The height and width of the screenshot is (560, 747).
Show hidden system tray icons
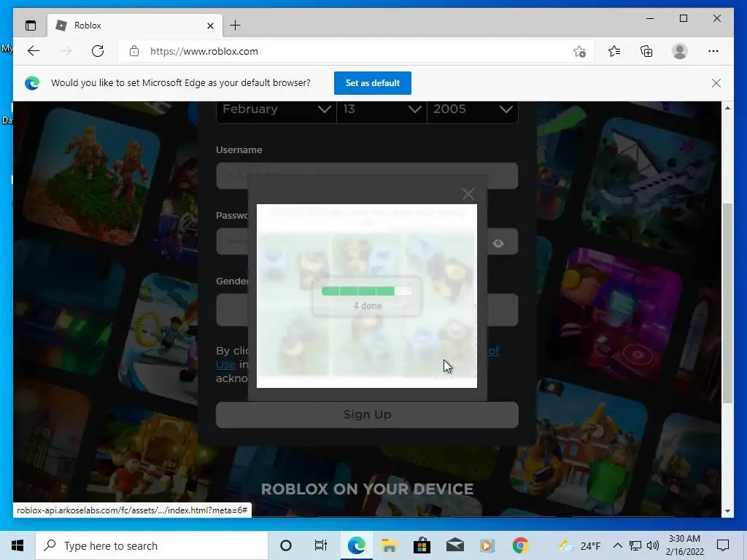coord(617,545)
